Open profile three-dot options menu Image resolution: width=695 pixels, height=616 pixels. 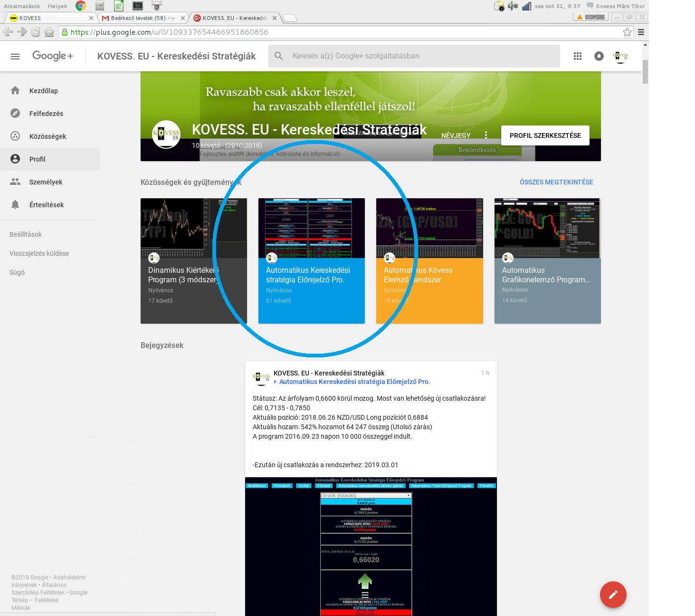(486, 135)
